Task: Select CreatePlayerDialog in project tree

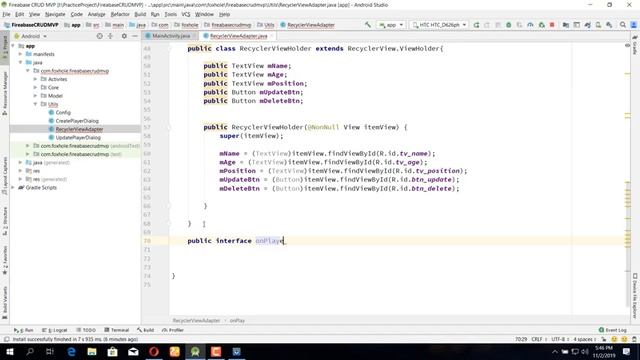Action: [x=77, y=121]
